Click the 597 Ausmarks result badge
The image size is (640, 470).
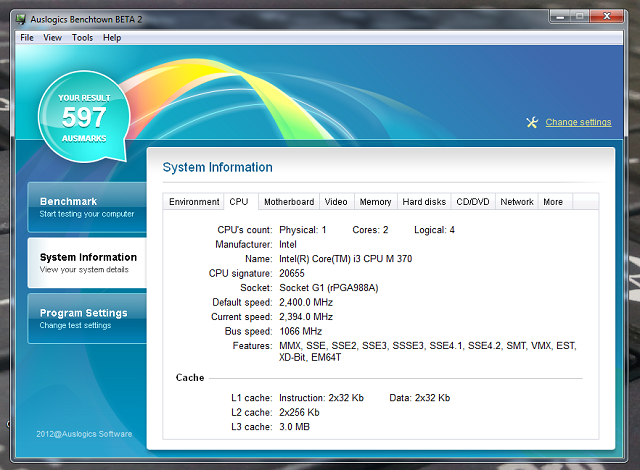click(84, 118)
